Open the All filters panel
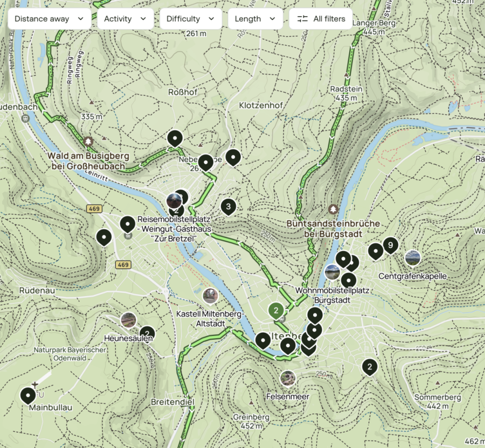The width and height of the screenshot is (485, 448). (321, 19)
